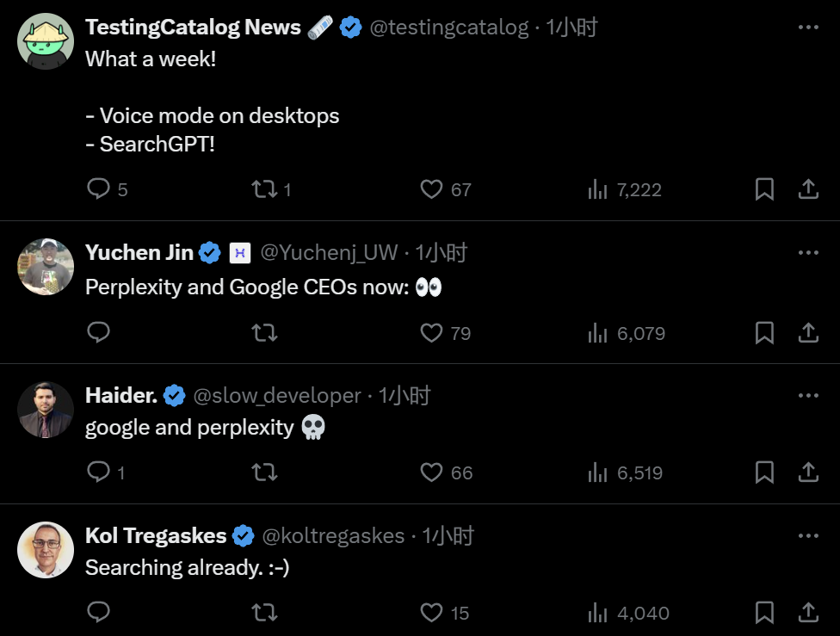The width and height of the screenshot is (840, 636).
Task: Open more options for TestingCatalog tweet
Action: click(x=808, y=27)
